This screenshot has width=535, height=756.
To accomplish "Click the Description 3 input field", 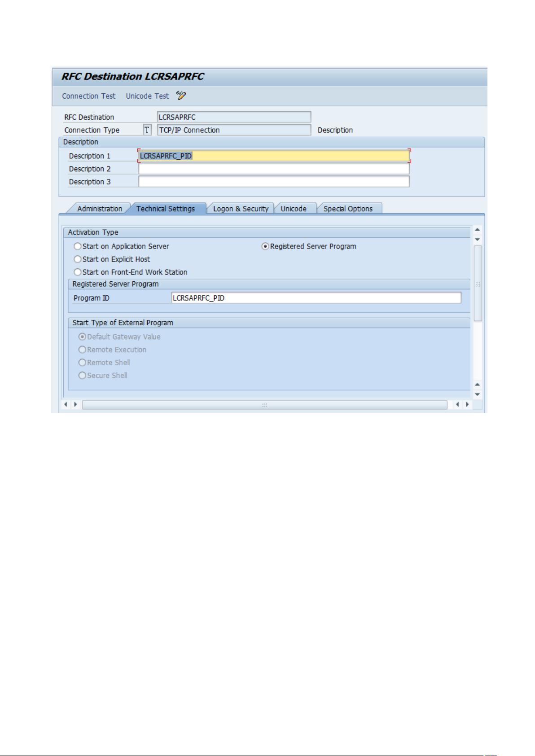I will coord(274,182).
